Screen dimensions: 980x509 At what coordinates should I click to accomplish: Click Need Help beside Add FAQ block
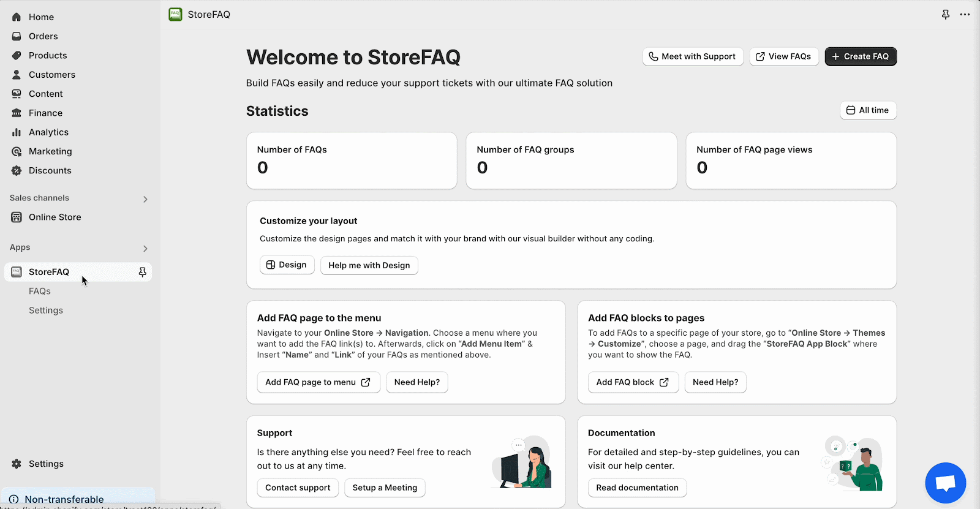(x=715, y=382)
